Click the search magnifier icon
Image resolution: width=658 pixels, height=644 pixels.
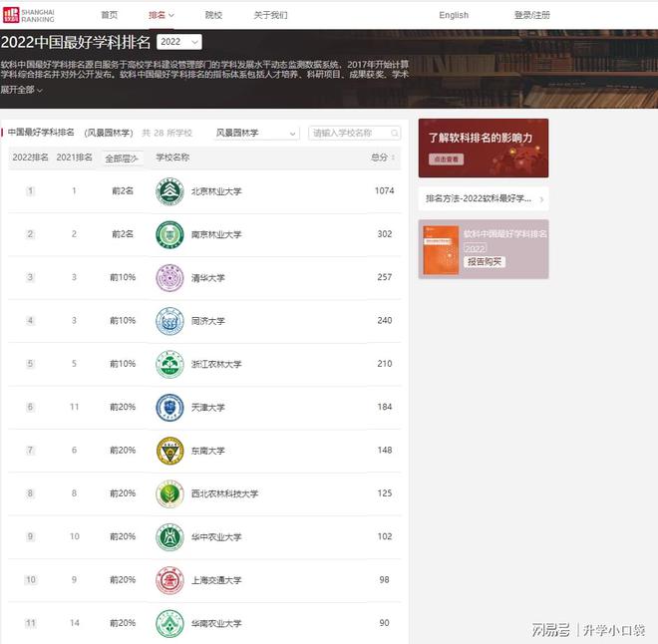pos(395,133)
